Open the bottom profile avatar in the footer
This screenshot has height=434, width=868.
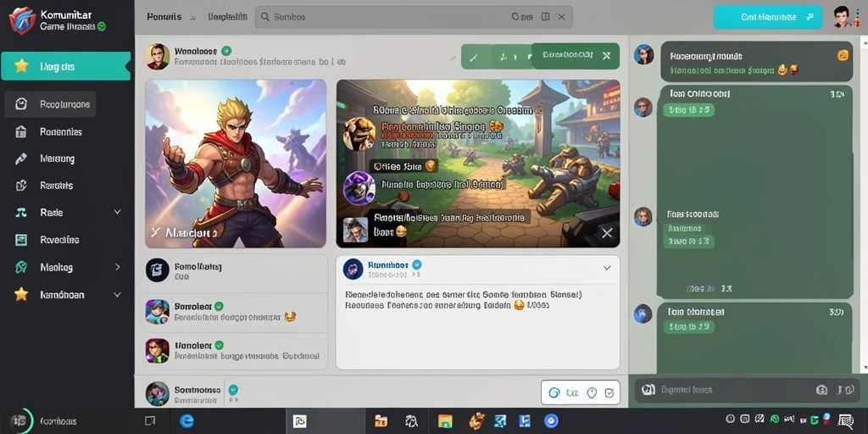point(157,393)
